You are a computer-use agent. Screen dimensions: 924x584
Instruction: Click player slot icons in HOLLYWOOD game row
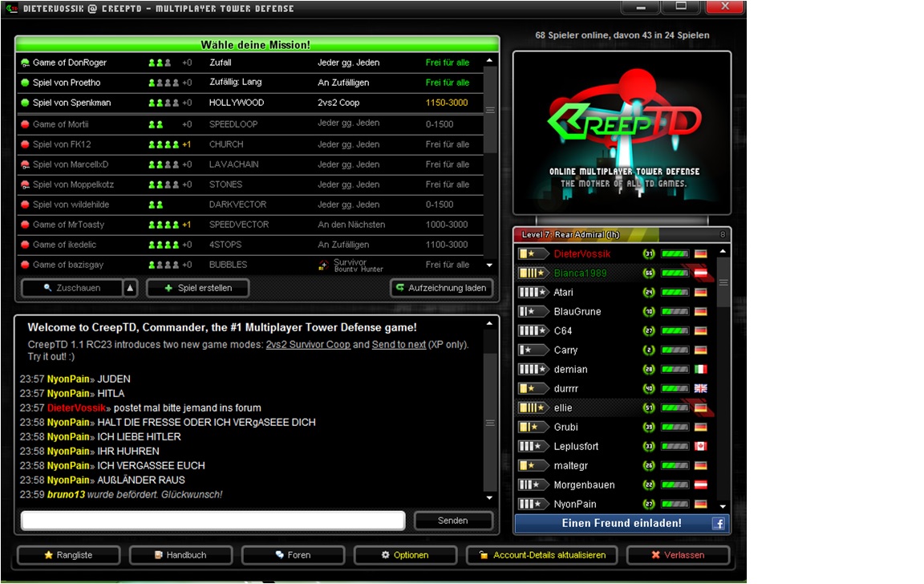164,103
